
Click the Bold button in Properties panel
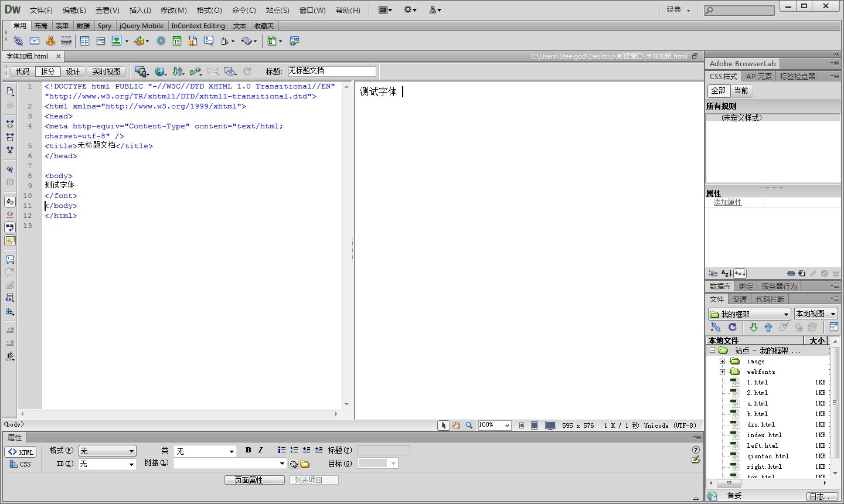[248, 450]
